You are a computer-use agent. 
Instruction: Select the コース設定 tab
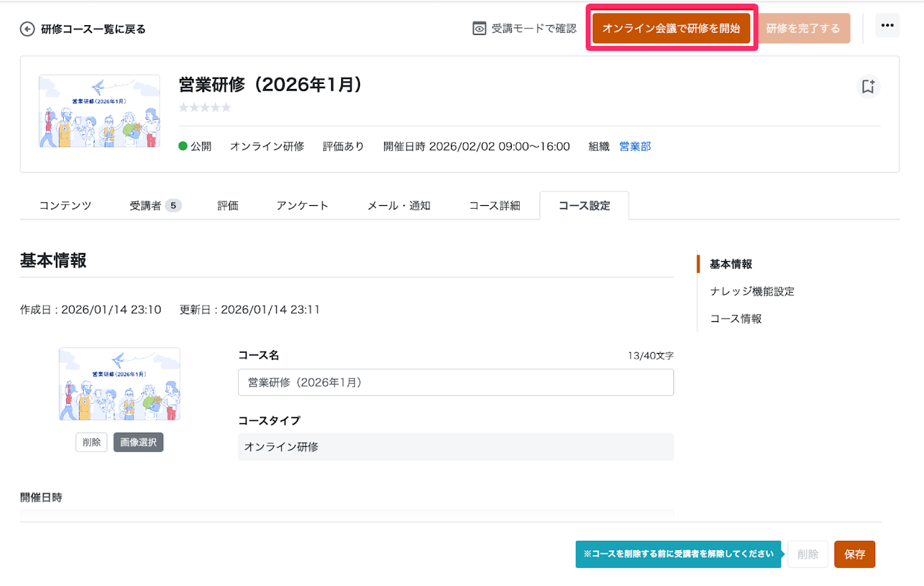[584, 205]
